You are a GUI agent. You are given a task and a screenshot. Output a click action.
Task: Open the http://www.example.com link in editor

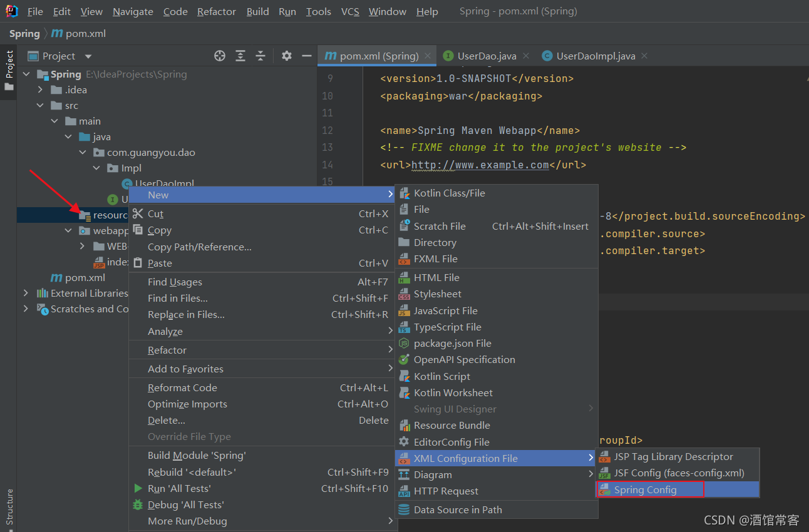480,165
